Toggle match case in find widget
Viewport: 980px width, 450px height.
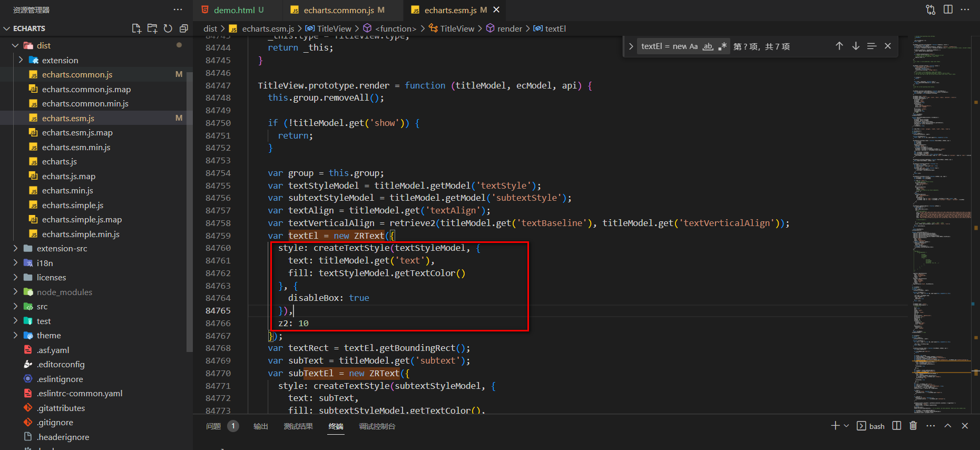point(693,46)
